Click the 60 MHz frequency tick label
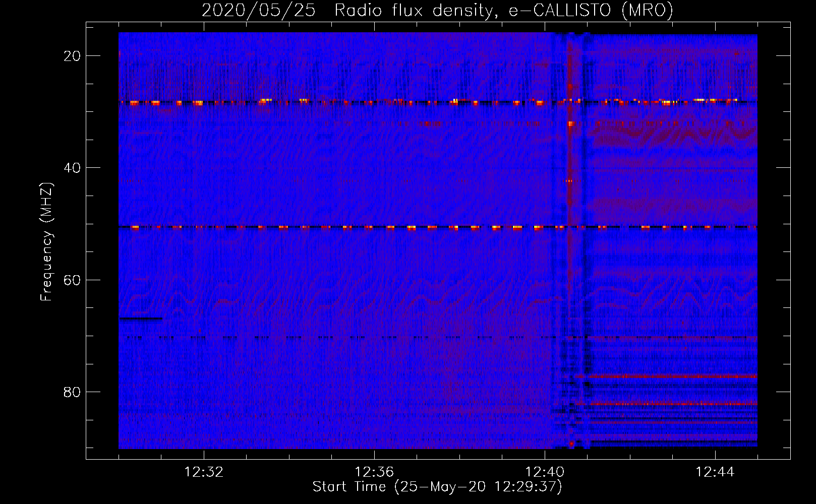Image resolution: width=816 pixels, height=504 pixels. pos(72,280)
